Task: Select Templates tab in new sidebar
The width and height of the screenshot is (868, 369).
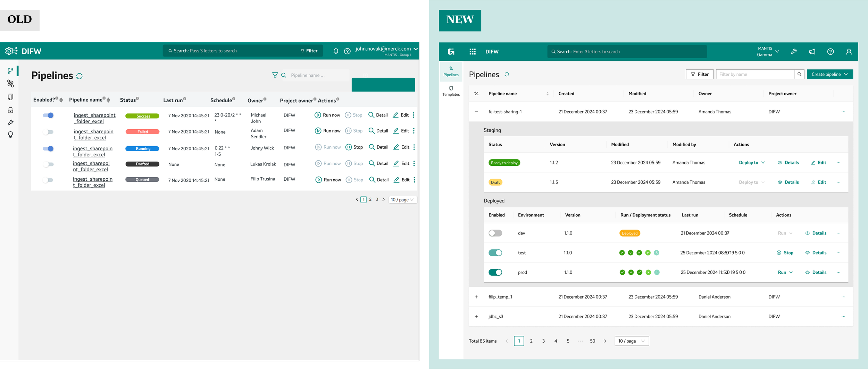Action: (x=451, y=91)
